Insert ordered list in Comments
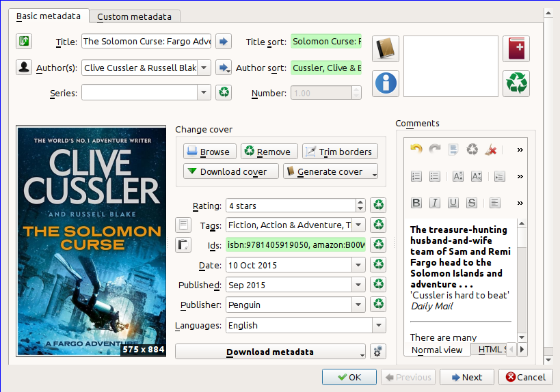Screen dimensions: 560x392 coord(416,176)
